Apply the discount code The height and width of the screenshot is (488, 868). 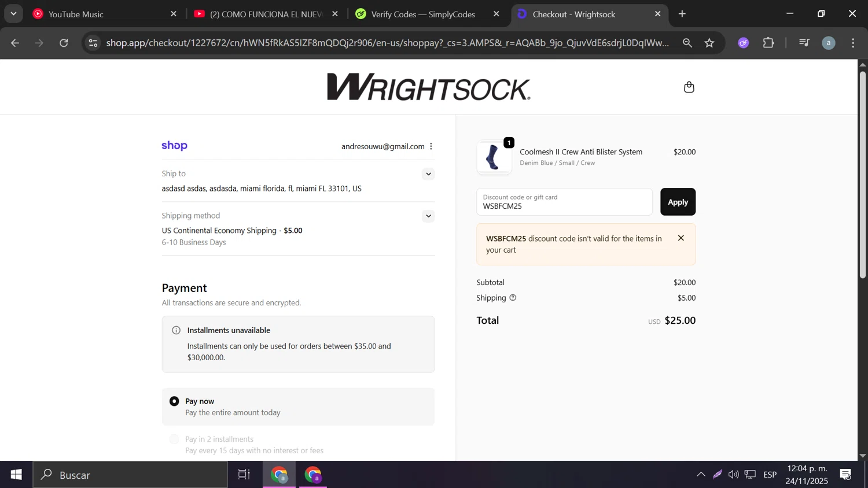678,202
